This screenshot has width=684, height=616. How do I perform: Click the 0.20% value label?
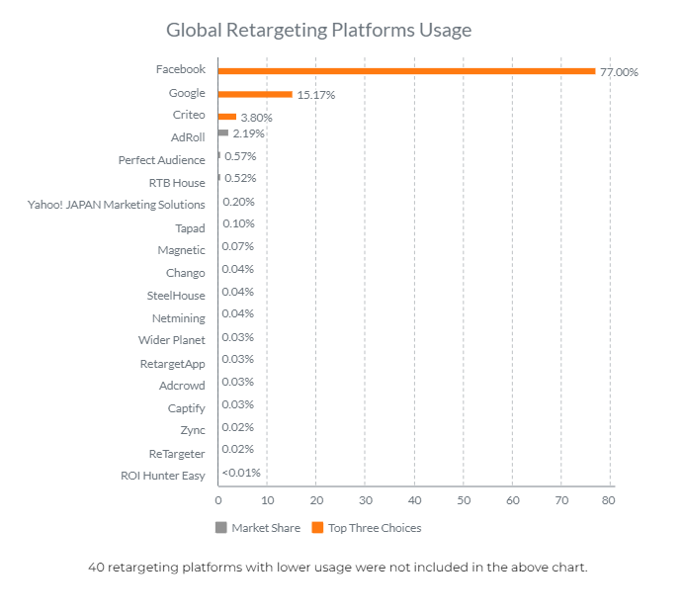click(x=238, y=202)
